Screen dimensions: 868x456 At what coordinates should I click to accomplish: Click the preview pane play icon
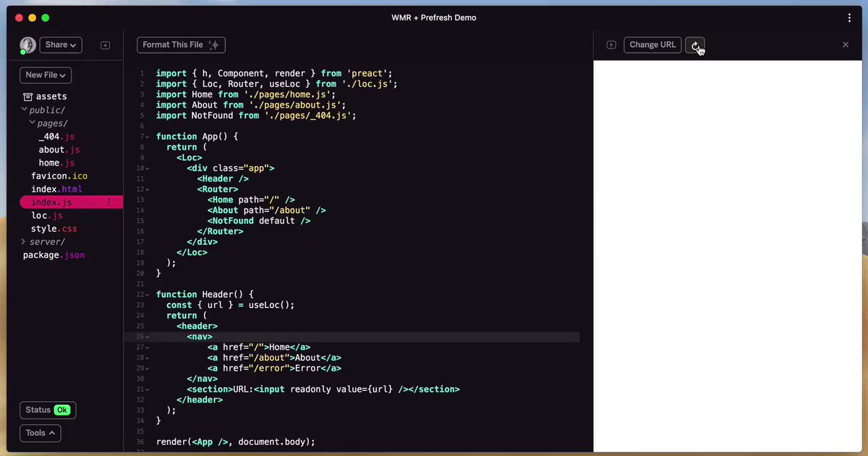pyautogui.click(x=611, y=45)
